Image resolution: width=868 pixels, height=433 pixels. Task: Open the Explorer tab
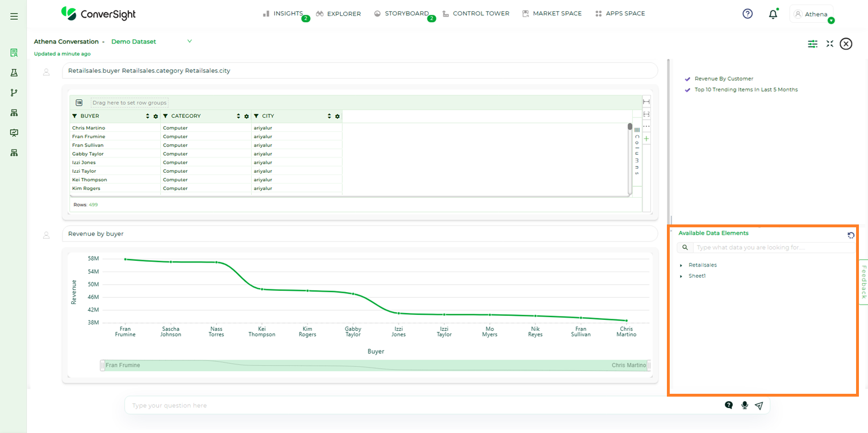point(339,14)
